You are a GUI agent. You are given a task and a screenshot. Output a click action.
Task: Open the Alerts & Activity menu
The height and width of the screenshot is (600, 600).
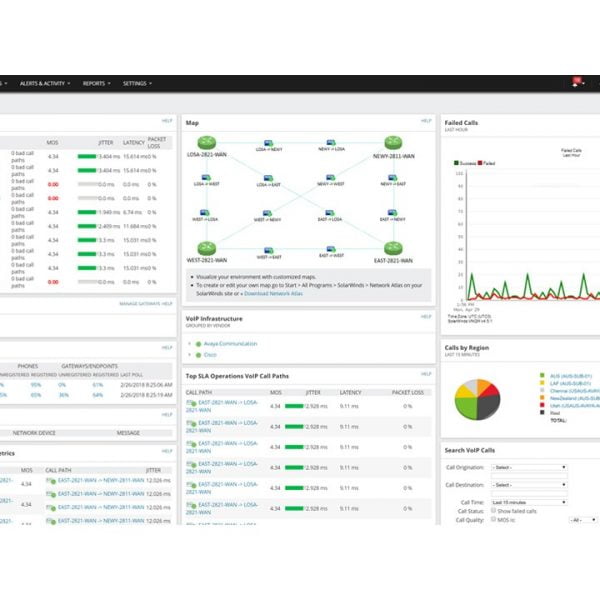tap(44, 84)
